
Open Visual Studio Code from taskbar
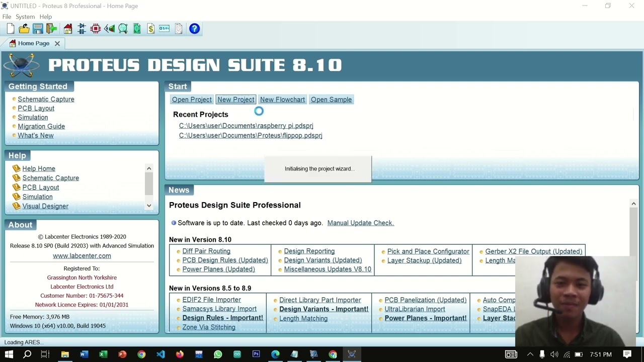(160, 354)
